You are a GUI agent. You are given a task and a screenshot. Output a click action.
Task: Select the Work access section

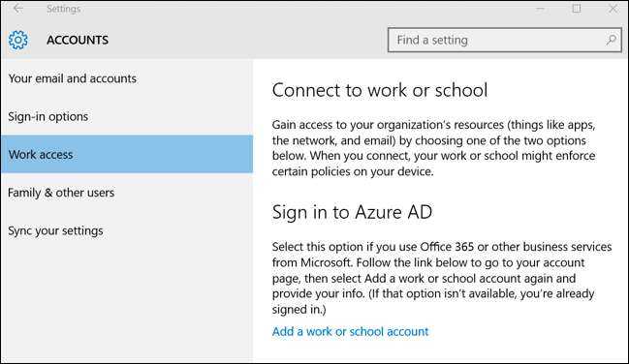127,154
